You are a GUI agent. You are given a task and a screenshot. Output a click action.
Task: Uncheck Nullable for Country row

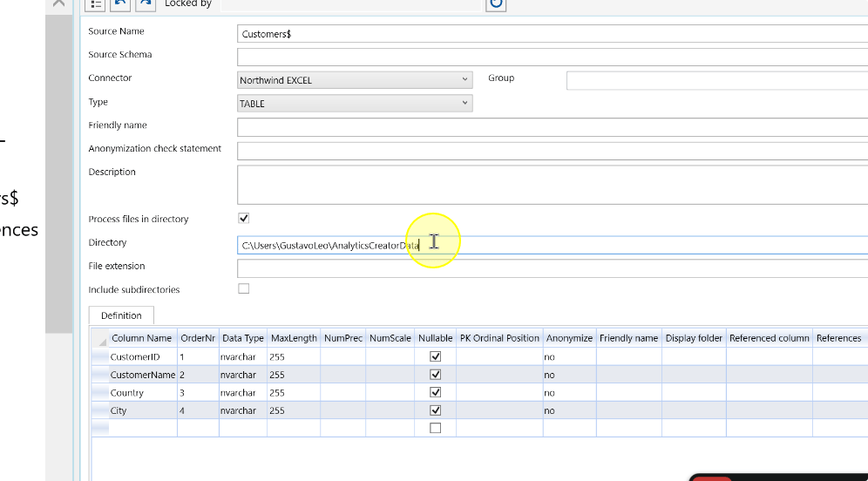[436, 392]
